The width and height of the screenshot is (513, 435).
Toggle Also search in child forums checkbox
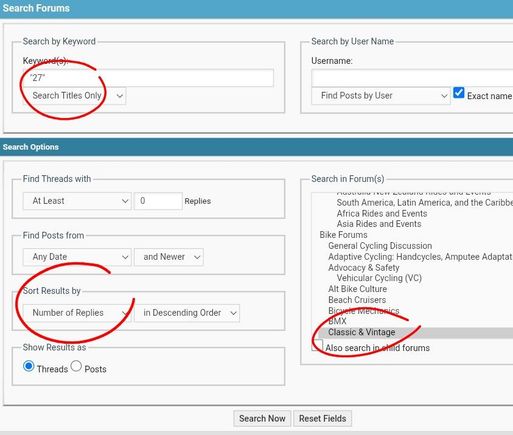point(317,345)
